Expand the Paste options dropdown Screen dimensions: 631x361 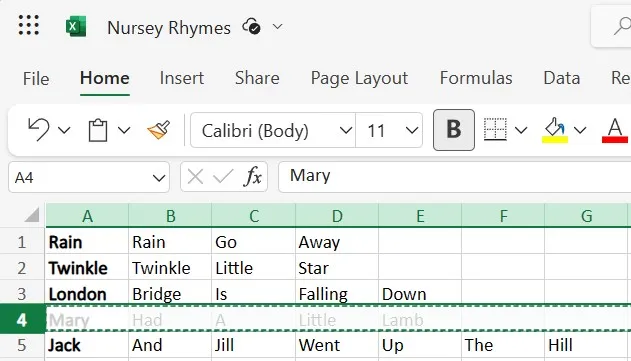click(x=124, y=130)
